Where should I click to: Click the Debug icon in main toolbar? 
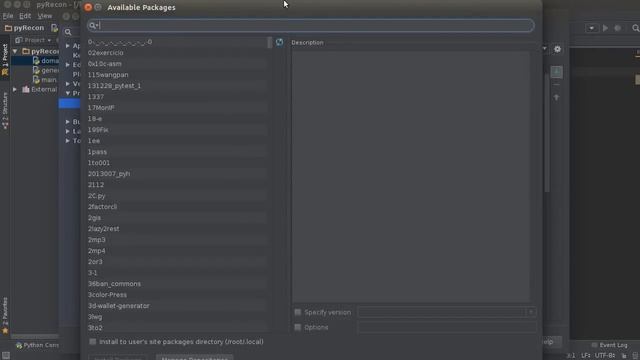(618, 28)
